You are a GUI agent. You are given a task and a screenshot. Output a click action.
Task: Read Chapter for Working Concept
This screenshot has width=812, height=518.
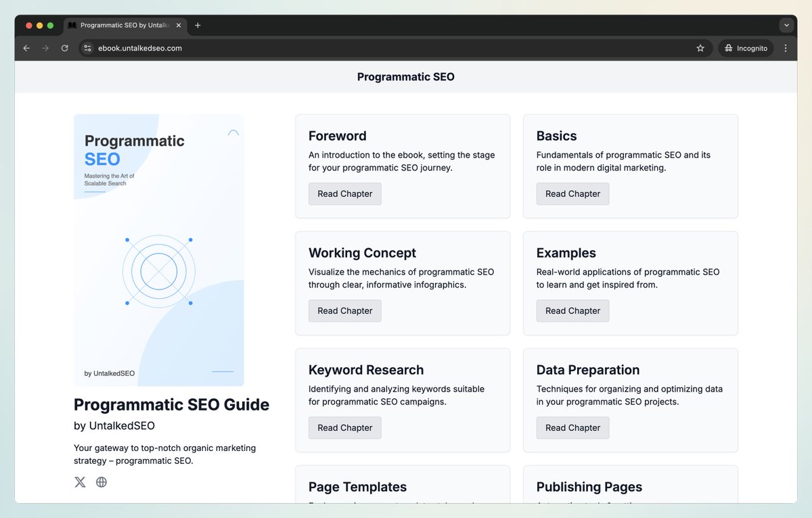pos(345,310)
